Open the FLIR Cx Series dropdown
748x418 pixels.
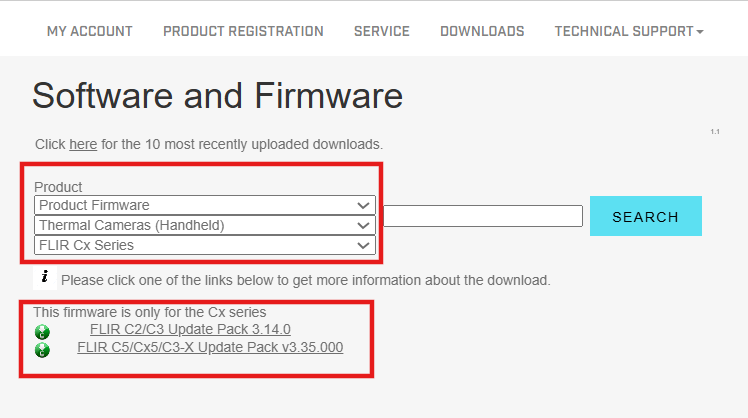pos(205,245)
